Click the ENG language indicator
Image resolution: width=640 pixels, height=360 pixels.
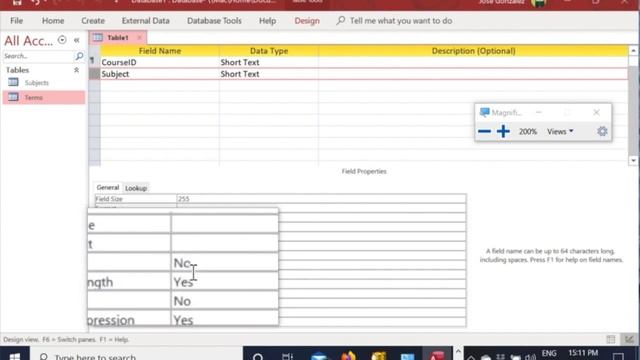click(549, 353)
